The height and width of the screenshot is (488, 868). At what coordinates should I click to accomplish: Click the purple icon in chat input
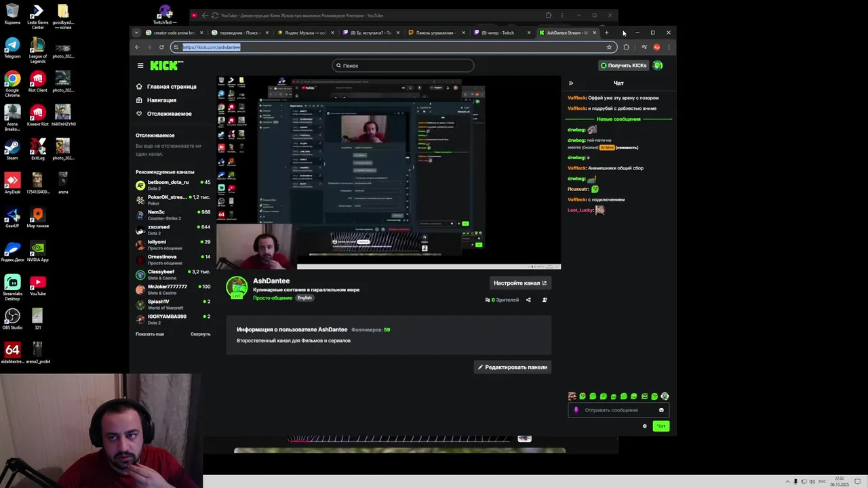click(576, 410)
